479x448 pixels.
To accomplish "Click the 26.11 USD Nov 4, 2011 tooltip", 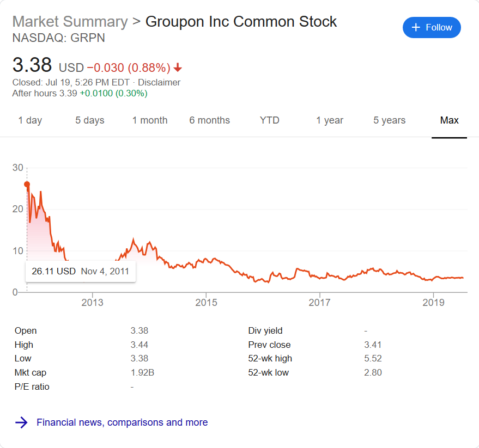I will click(80, 271).
